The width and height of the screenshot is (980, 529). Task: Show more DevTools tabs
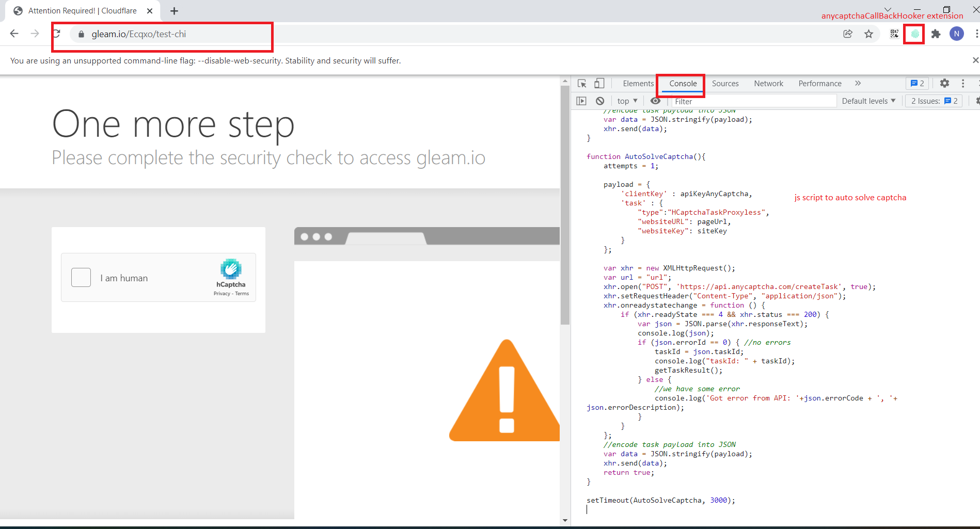click(x=858, y=84)
